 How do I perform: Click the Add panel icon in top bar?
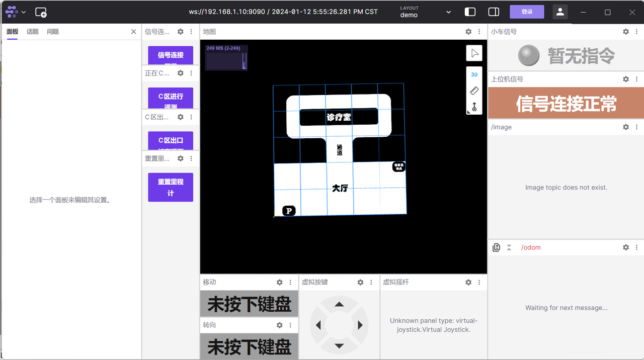tap(41, 12)
